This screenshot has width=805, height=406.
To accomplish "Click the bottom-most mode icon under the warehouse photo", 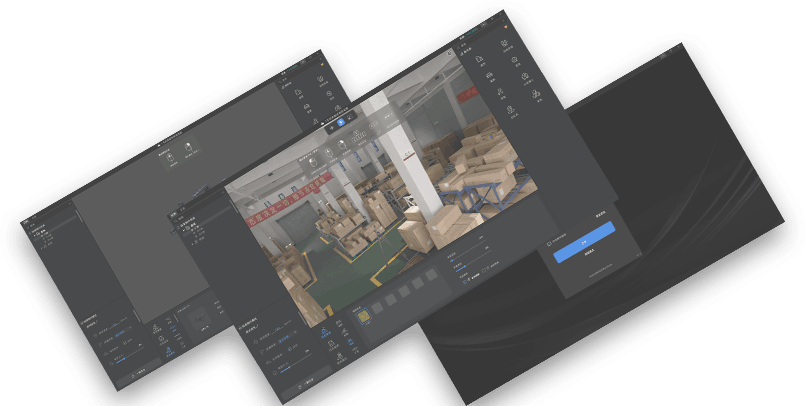I will 340,357.
